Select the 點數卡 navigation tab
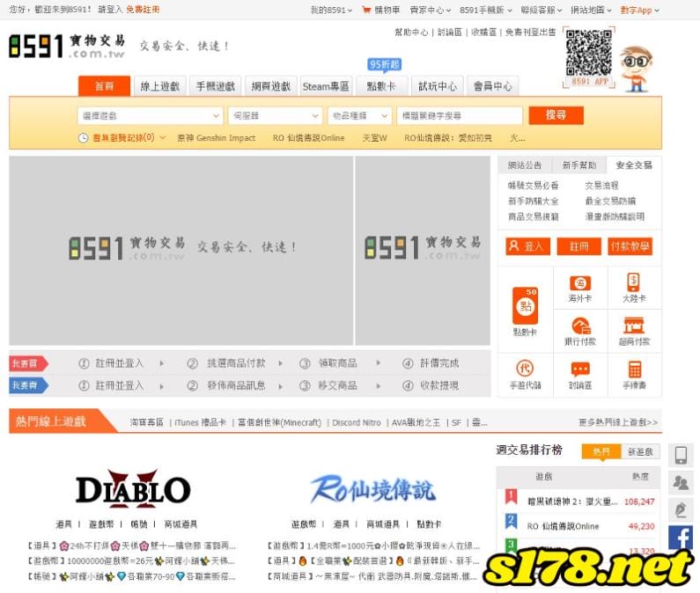 (381, 86)
